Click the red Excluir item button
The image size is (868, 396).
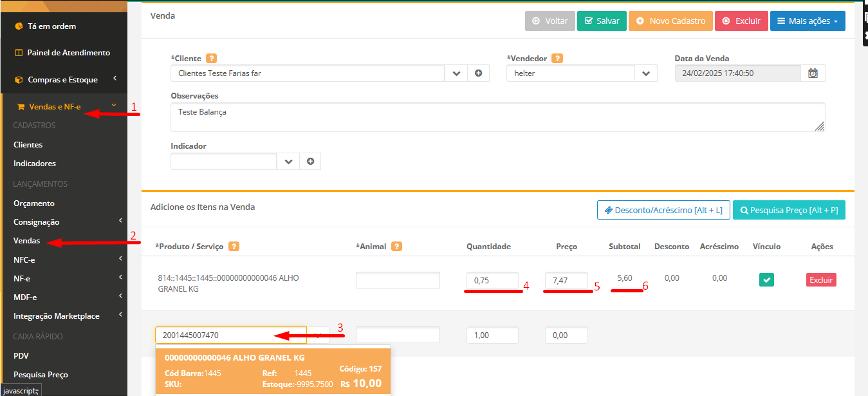[821, 279]
